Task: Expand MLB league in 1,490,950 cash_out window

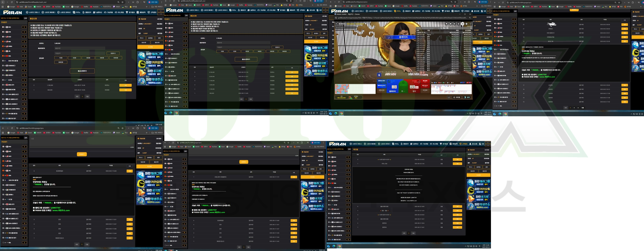Action: click(14, 37)
